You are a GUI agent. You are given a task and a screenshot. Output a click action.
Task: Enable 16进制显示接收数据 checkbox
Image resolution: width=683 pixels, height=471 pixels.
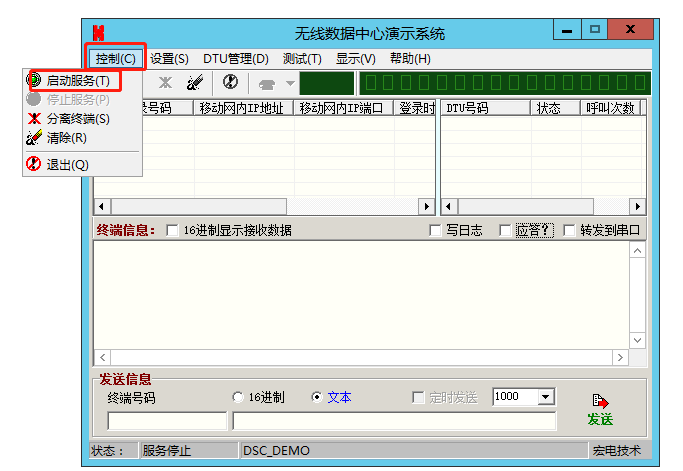coord(172,230)
